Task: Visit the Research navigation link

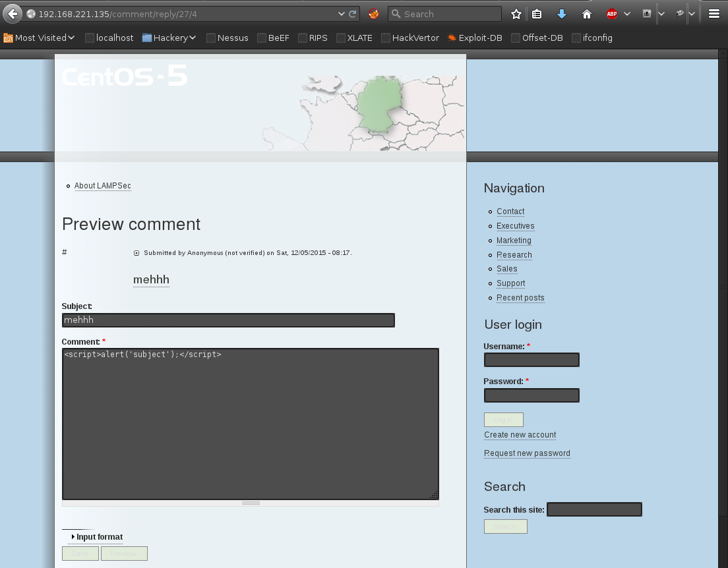Action: pos(514,255)
